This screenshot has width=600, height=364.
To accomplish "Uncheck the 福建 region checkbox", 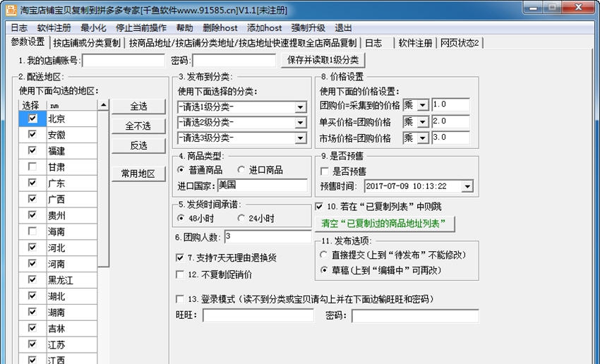I will click(32, 151).
